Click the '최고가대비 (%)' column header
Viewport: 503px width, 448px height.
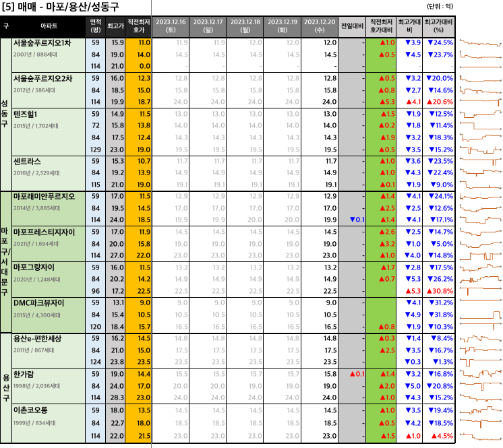438,26
